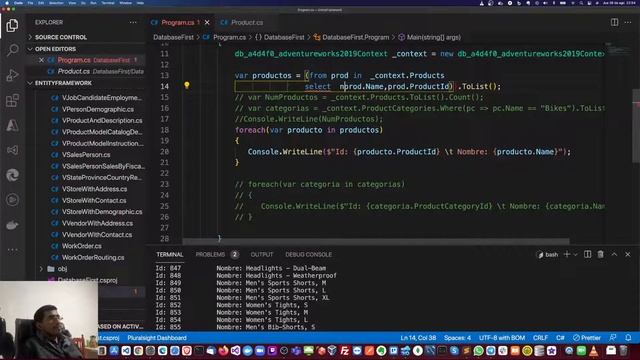Open the Output panel tab

262,254
